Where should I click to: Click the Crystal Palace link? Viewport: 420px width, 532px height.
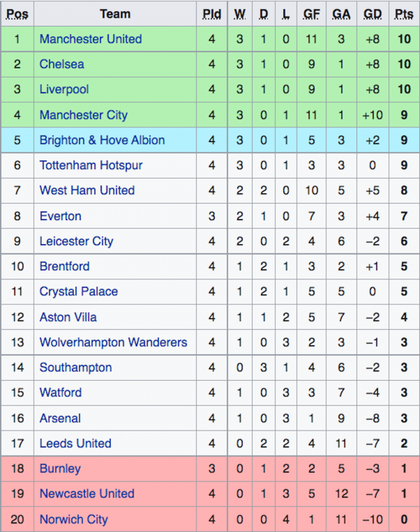(78, 291)
